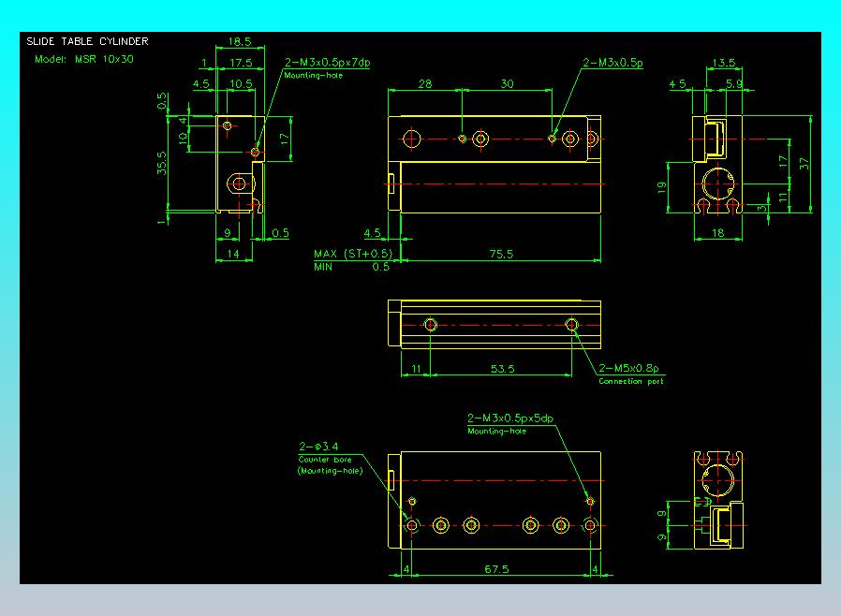The width and height of the screenshot is (841, 616).
Task: Click the '2-M5x0.8p' port callout
Action: (x=628, y=368)
